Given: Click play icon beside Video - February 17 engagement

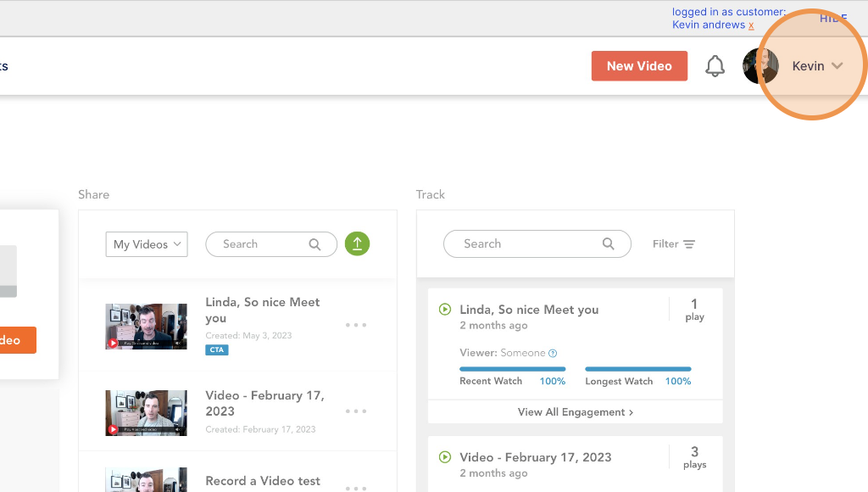Looking at the screenshot, I should click(445, 457).
